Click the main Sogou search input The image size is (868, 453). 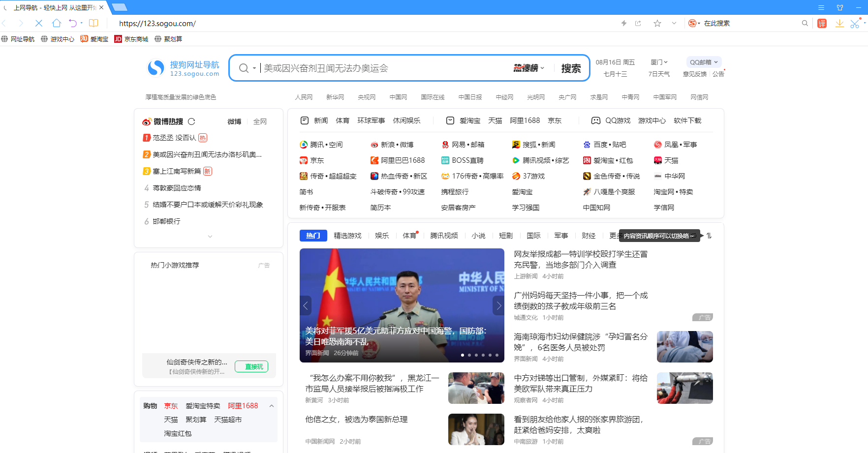click(x=386, y=68)
